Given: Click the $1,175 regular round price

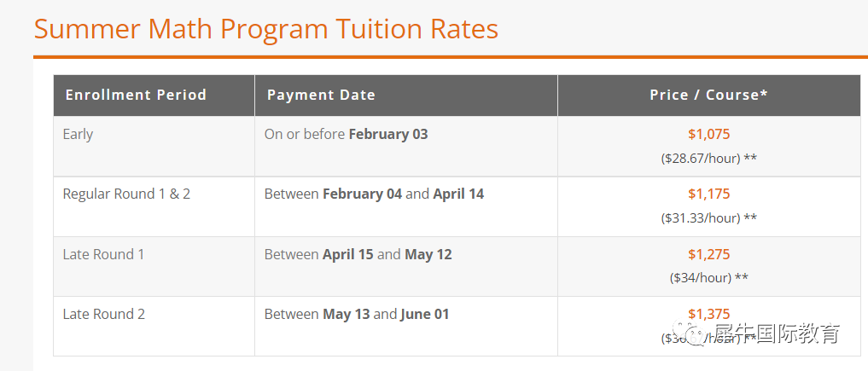Looking at the screenshot, I should click(708, 194).
